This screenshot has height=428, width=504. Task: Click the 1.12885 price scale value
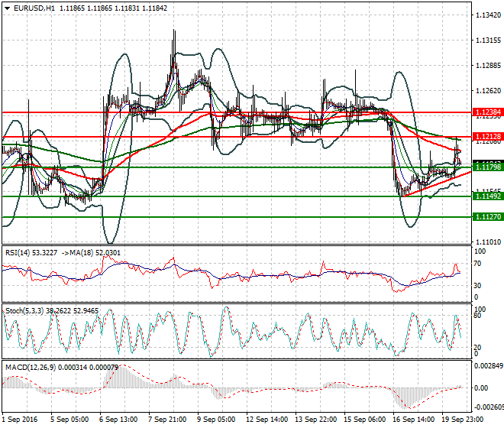488,66
